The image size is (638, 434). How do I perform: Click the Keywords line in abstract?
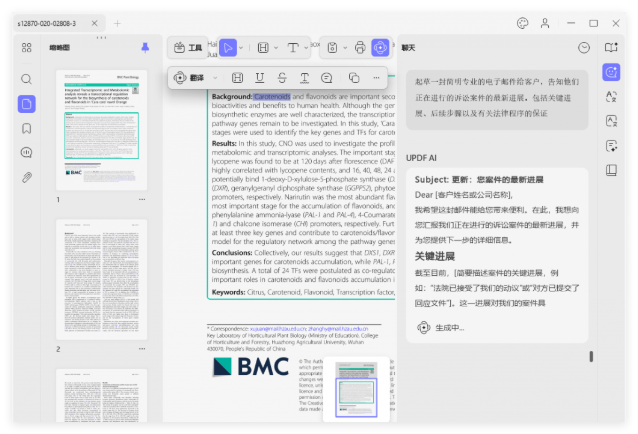303,292
